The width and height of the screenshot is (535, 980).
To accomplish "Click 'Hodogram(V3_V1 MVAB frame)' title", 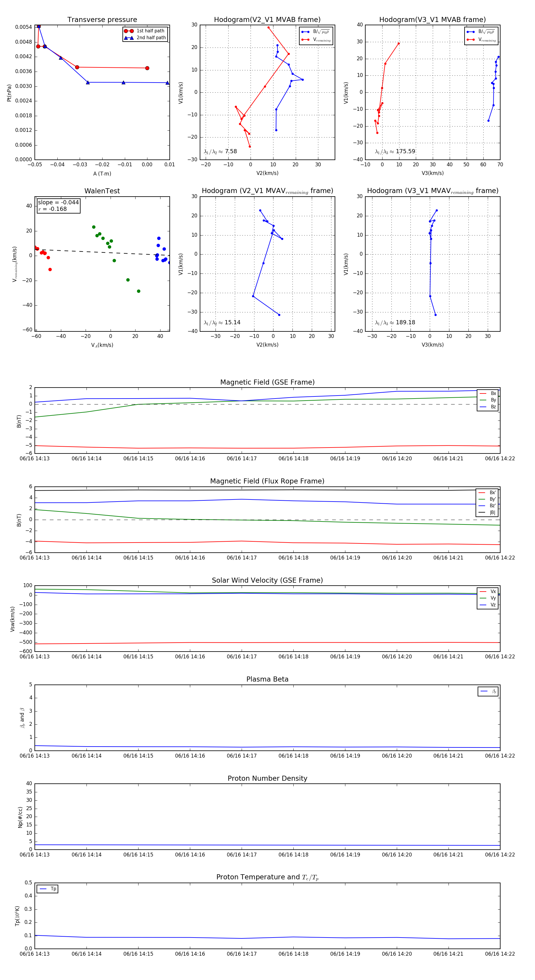I will coord(432,20).
